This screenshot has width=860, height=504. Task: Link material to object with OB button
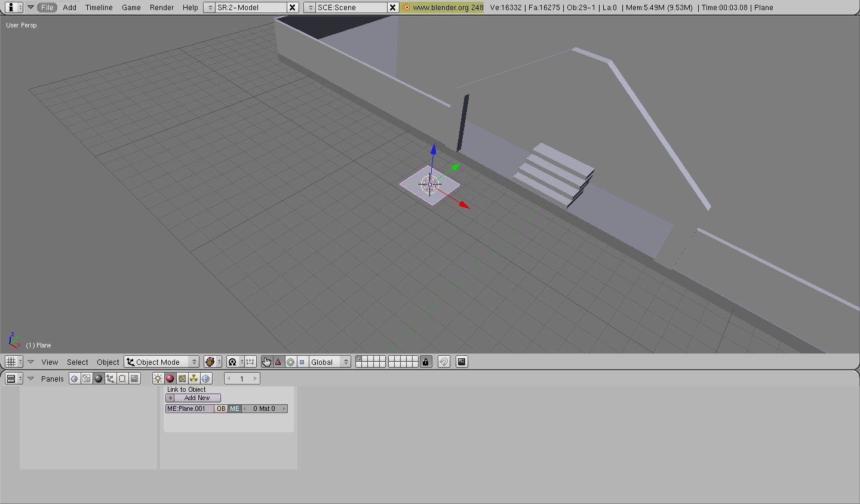(x=221, y=409)
